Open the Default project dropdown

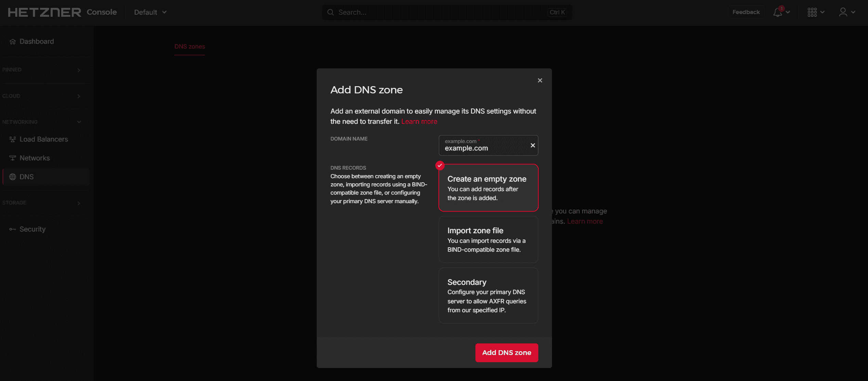click(x=150, y=12)
